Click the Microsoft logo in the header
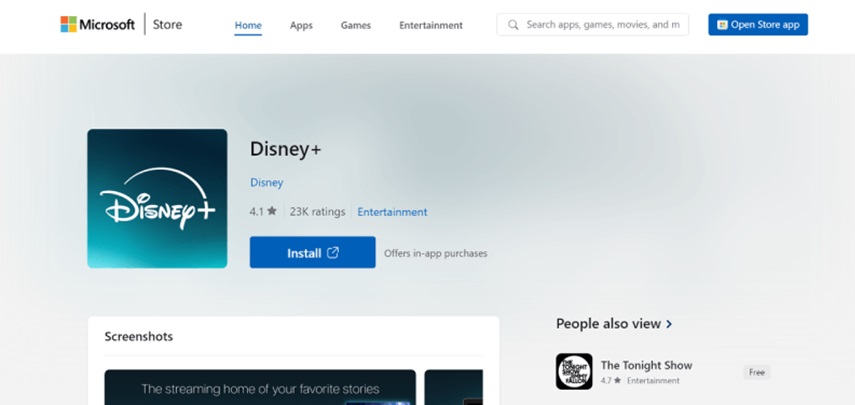The height and width of the screenshot is (405, 855). point(97,24)
